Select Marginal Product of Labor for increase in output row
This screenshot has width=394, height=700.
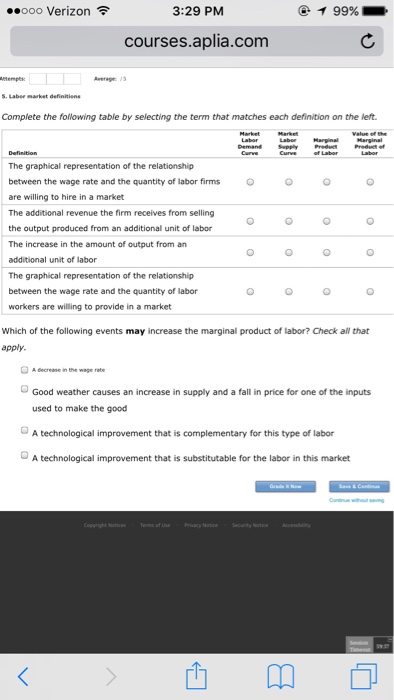point(327,252)
